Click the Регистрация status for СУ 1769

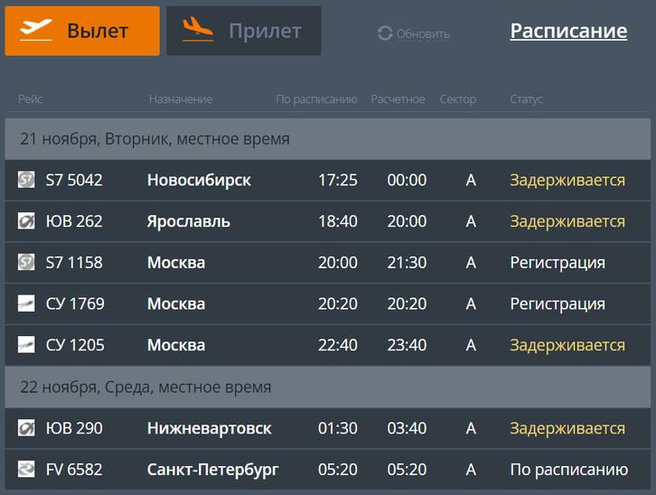pyautogui.click(x=557, y=304)
